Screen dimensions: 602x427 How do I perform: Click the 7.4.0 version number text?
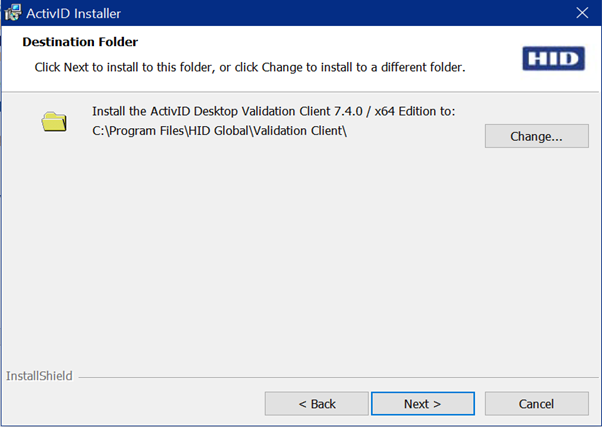pos(348,111)
